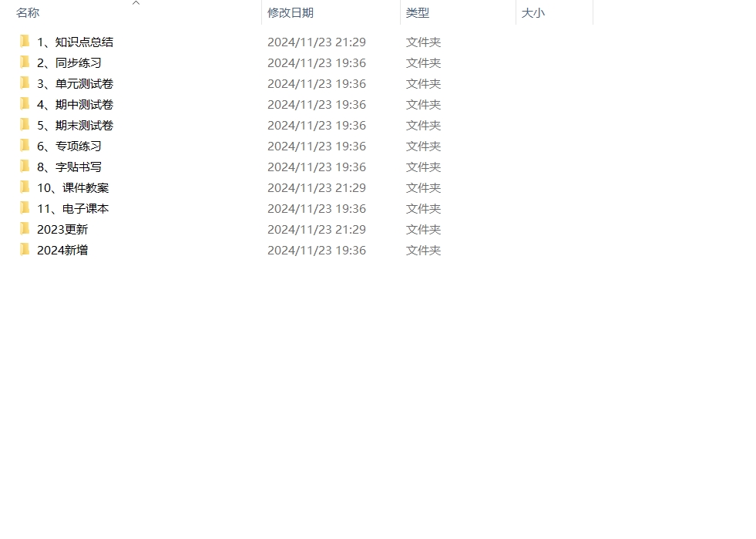756x539 pixels.
Task: Click folder icon of 5、期末测试卷
Action: (x=25, y=124)
